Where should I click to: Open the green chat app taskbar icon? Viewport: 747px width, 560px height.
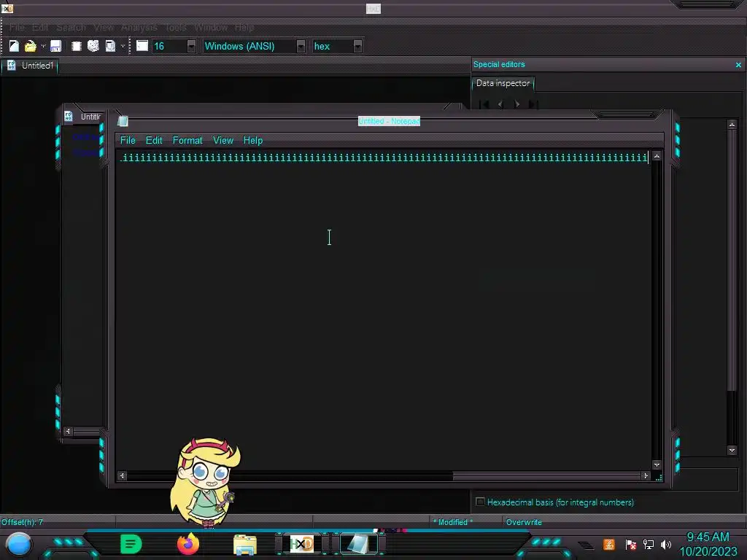[131, 544]
